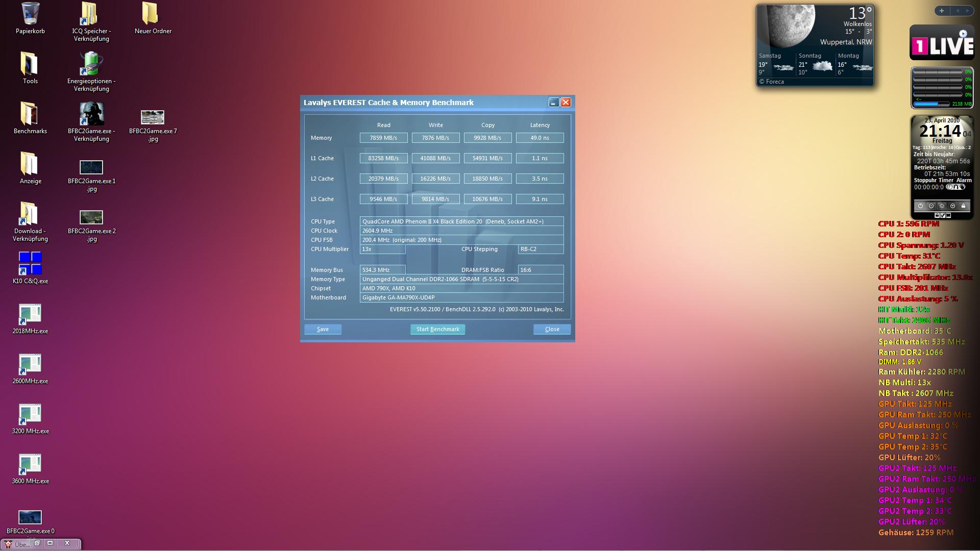Click the Sonntag forecast in weather gadget
This screenshot has width=980, height=551.
[815, 65]
